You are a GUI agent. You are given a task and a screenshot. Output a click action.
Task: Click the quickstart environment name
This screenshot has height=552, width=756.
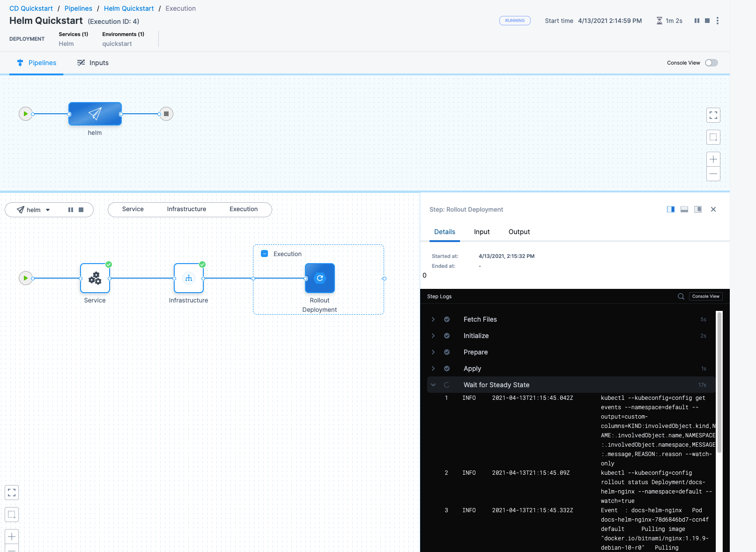[x=117, y=44]
